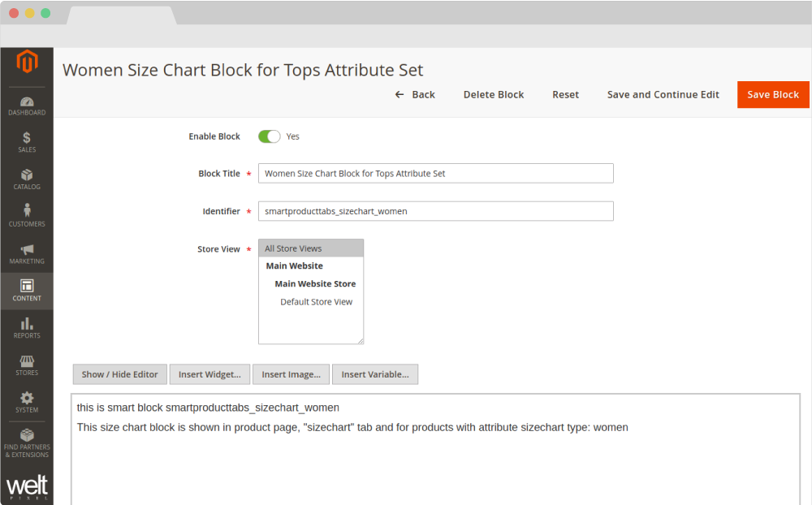Open the Dashboard sidebar icon
The height and width of the screenshot is (505, 812).
click(x=27, y=103)
